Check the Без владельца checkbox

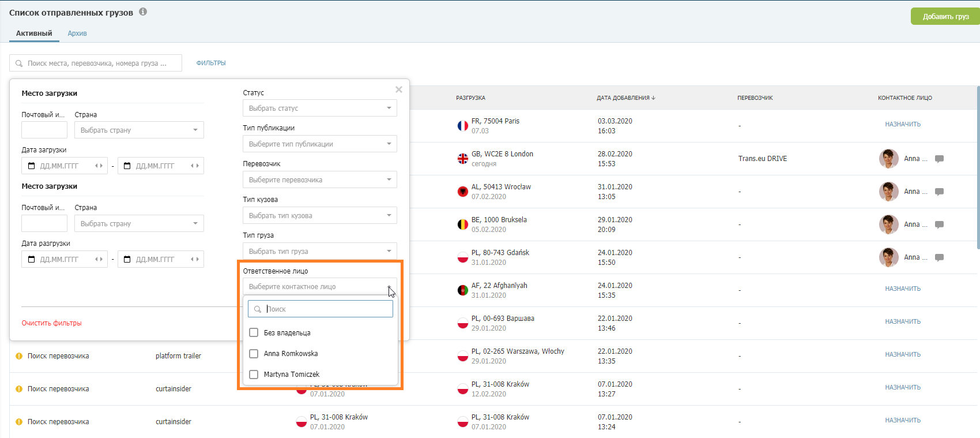pyautogui.click(x=254, y=332)
